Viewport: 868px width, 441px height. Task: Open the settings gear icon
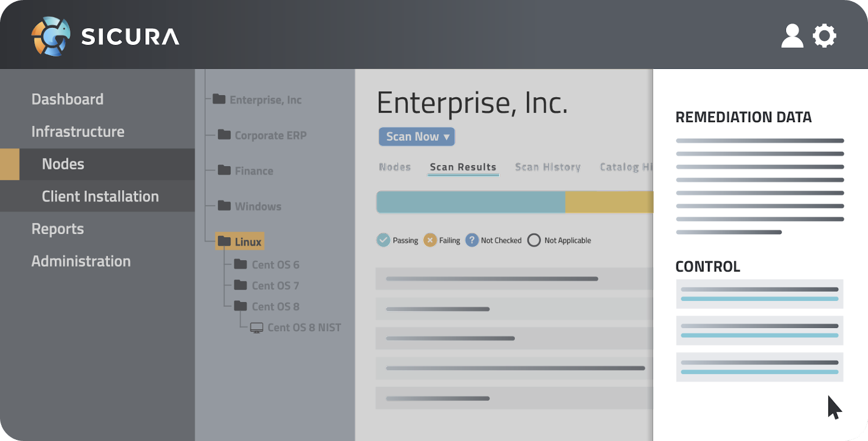[x=824, y=36]
